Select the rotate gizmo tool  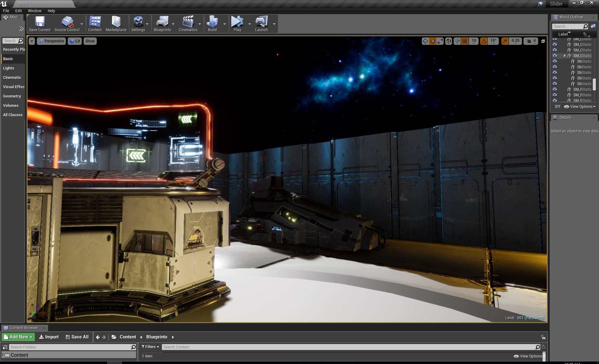click(432, 41)
